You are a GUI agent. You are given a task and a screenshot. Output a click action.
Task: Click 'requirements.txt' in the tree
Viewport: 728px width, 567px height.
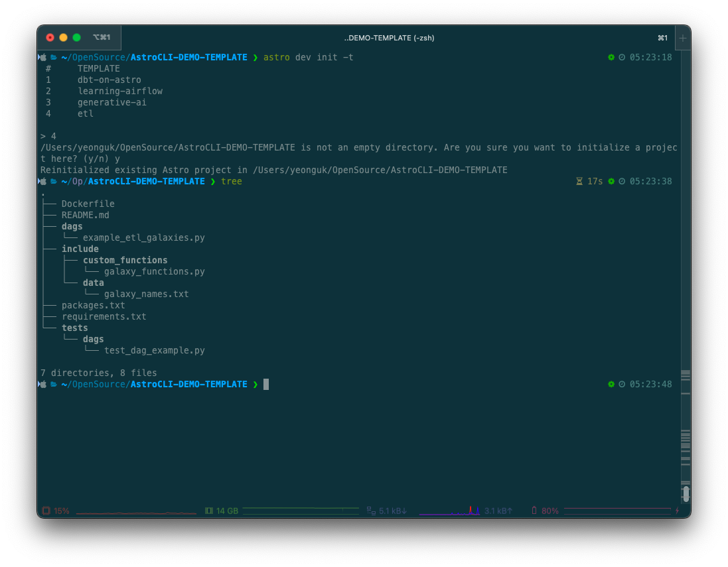tap(104, 317)
